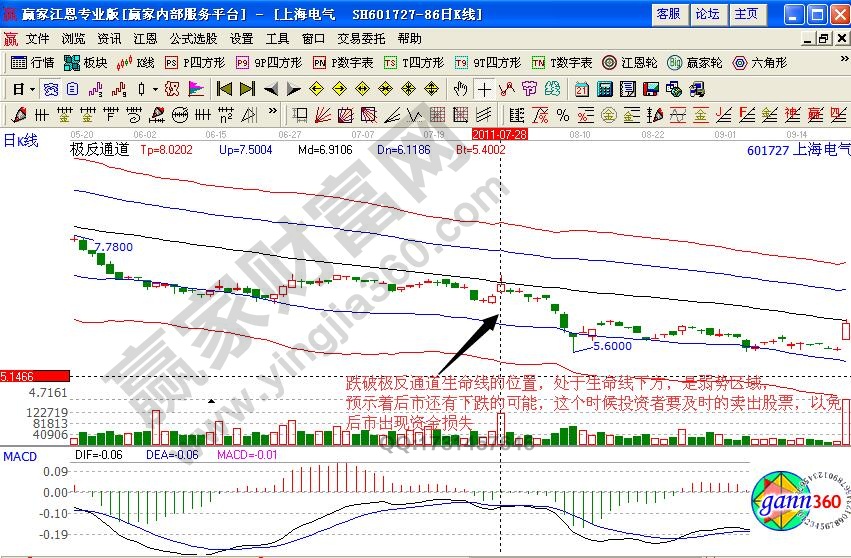This screenshot has width=851, height=558.
Task: Open the P四方形 square tool
Action: tap(195, 63)
